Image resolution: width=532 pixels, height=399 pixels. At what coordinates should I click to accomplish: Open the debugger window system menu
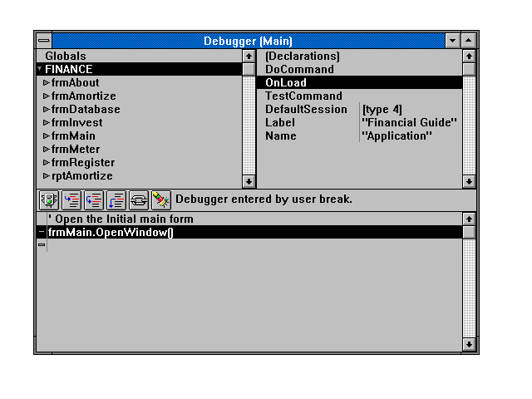coord(43,40)
